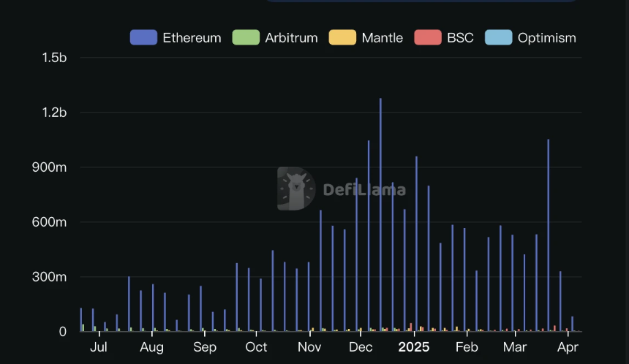This screenshot has height=364, width=629.
Task: Toggle the Ethereum series label in legend
Action: (192, 38)
